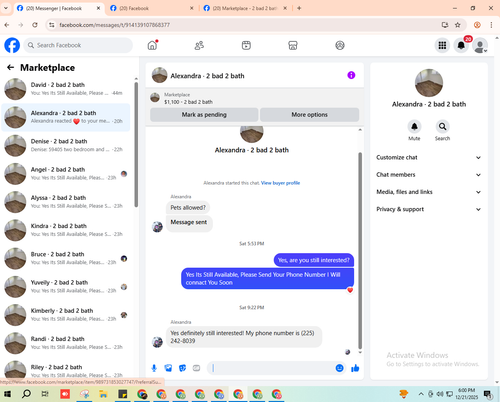Click the 'Pets allowed?' message bubble
500x402 pixels.
click(188, 208)
